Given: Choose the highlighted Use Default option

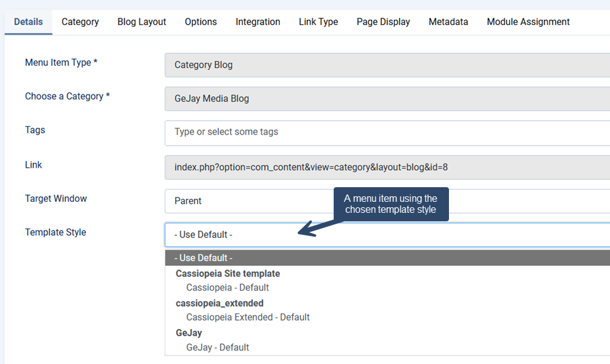Looking at the screenshot, I should point(387,258).
